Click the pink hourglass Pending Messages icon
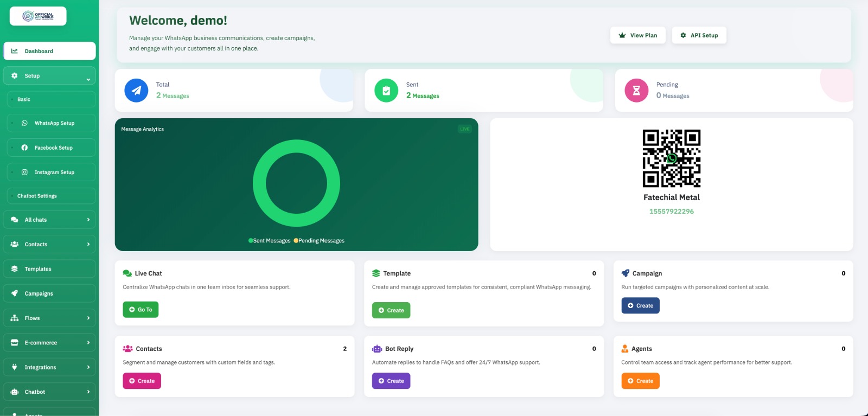 pos(636,91)
